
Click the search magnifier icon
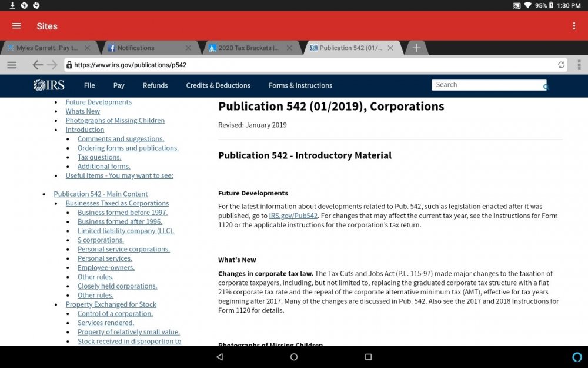[x=546, y=87]
